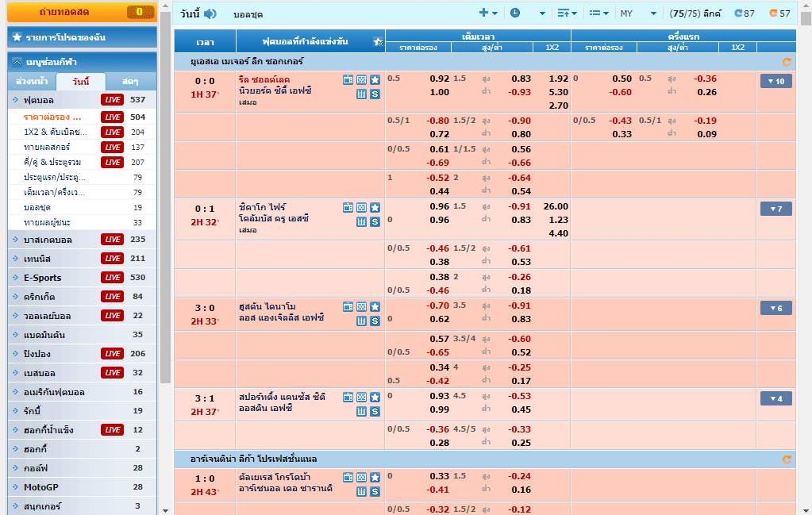Favorite the Houston Dynamo match with star
Screen dimensions: 812x515
coord(375,307)
